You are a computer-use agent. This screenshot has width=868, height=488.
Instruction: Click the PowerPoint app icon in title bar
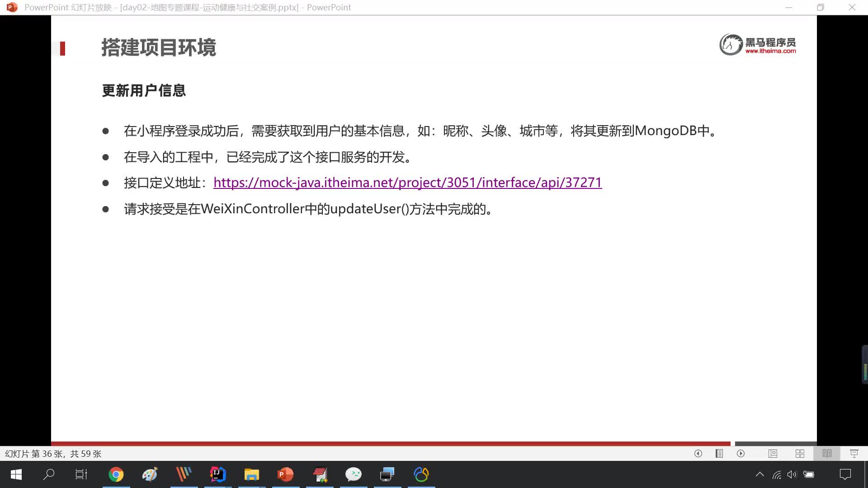12,7
